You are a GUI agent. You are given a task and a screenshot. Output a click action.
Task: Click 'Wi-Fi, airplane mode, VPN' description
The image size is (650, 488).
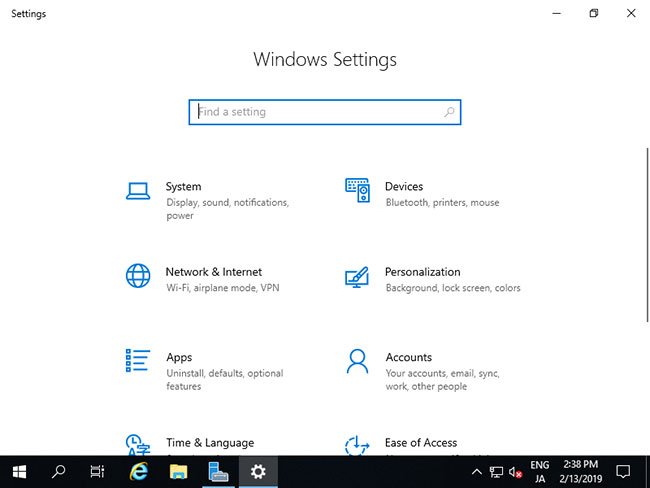[223, 288]
